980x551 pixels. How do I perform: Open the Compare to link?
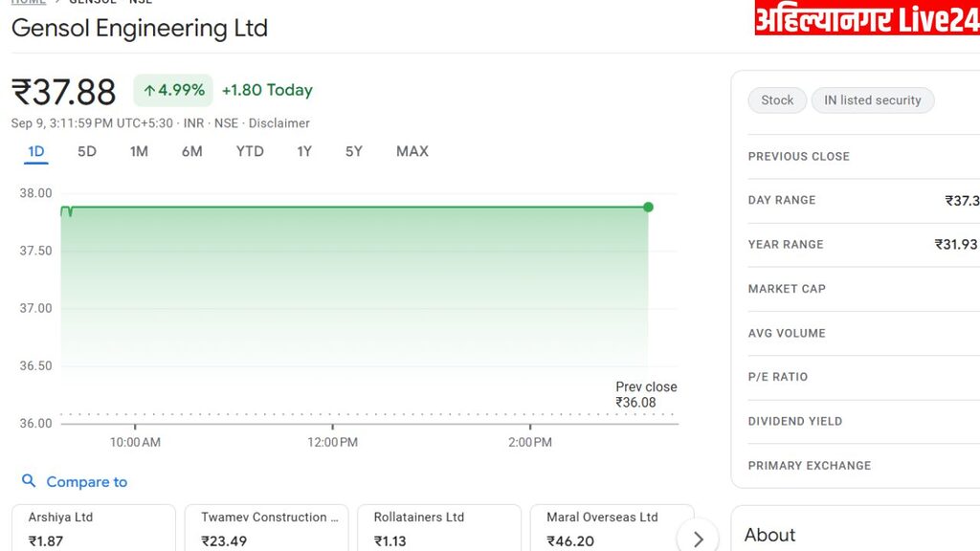point(87,482)
